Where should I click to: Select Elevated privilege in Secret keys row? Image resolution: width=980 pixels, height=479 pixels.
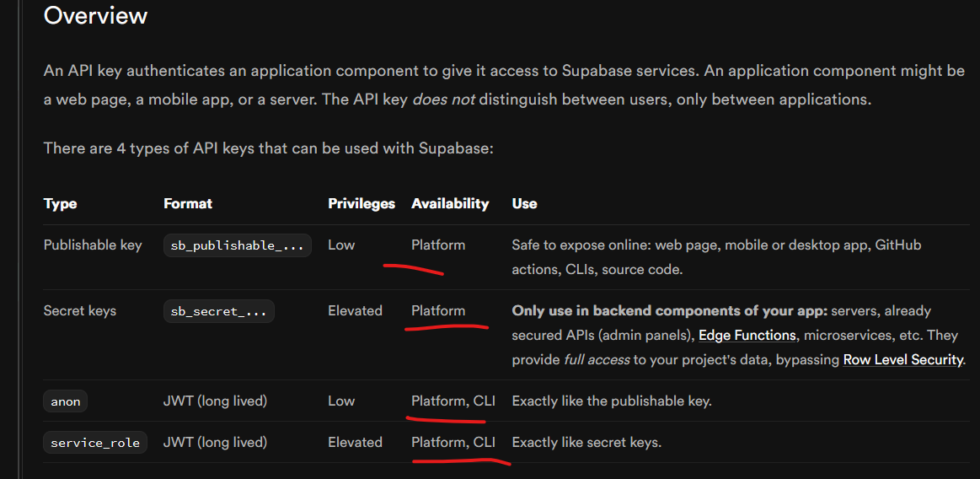point(355,310)
